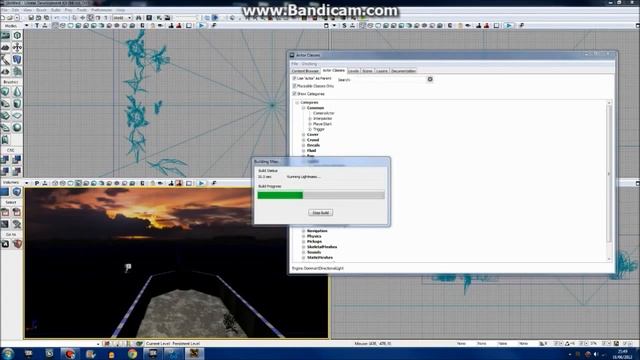
Task: Toggle Use 'Actor' As Parent checkbox
Action: coord(294,78)
